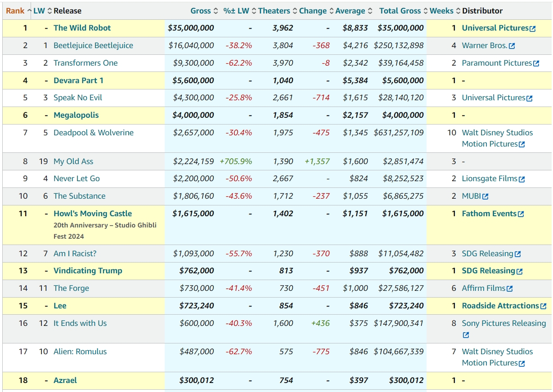Select the +436 theater change for It Ends with Us
553x392 pixels.
(x=320, y=323)
